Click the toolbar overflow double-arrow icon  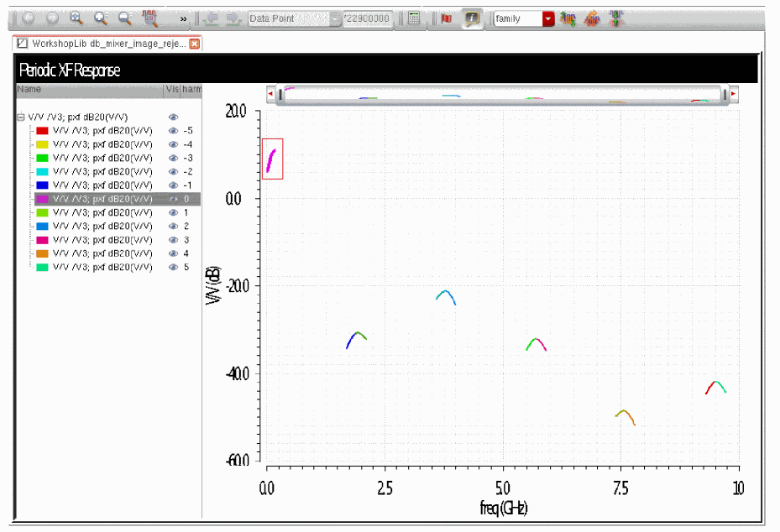(183, 18)
